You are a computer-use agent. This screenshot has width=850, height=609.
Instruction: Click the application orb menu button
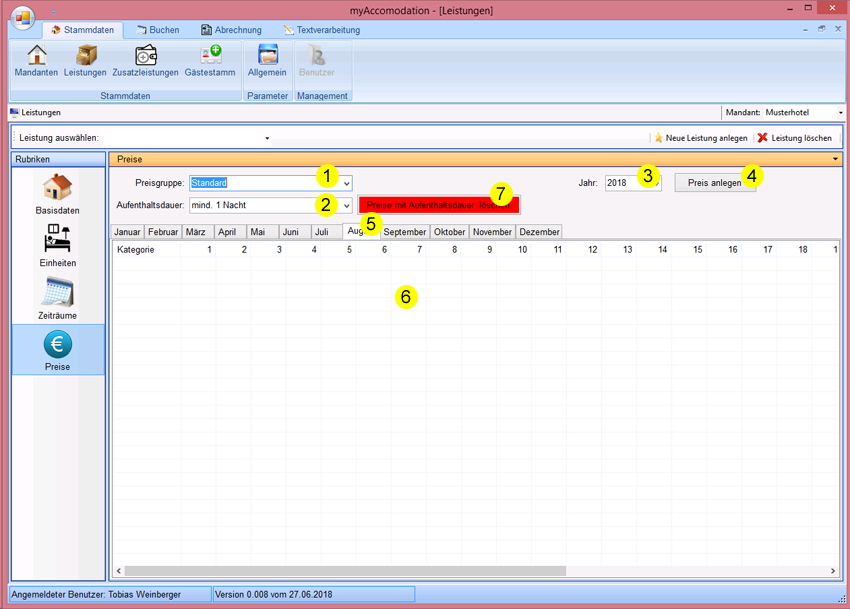(23, 19)
